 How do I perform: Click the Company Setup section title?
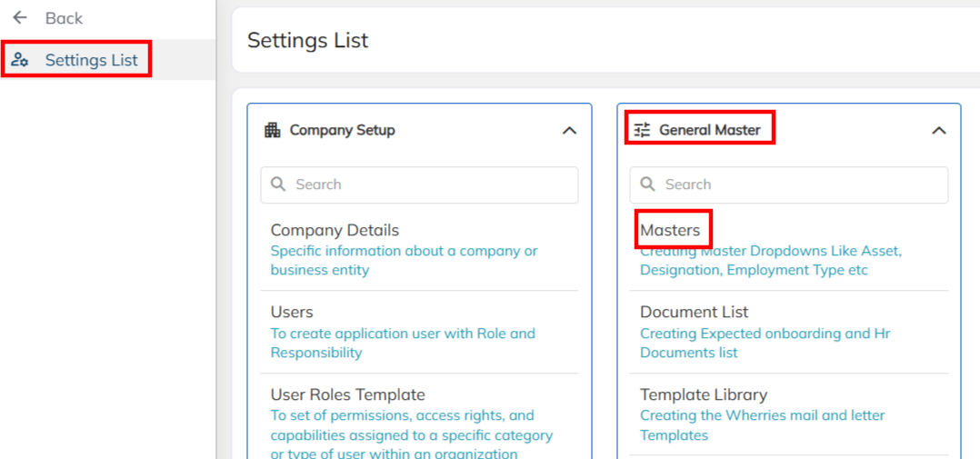pyautogui.click(x=342, y=130)
